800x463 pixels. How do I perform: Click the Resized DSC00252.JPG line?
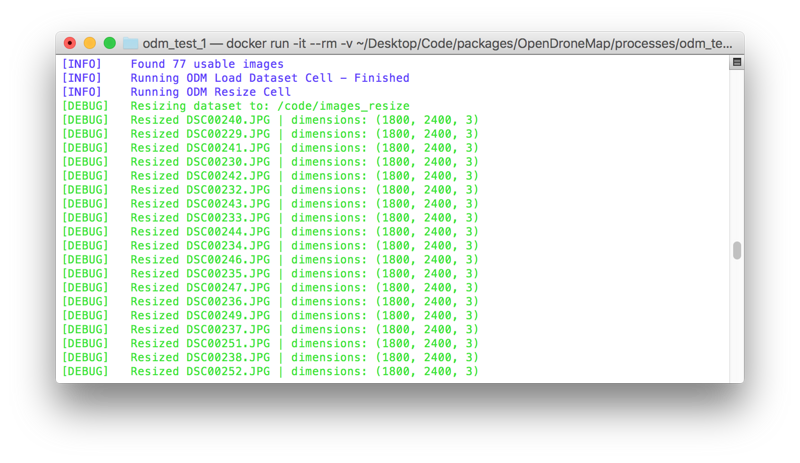[x=270, y=372]
